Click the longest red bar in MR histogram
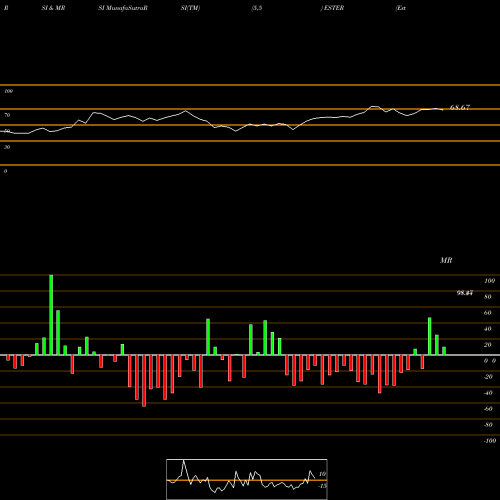Viewport: 500px width, 500px height. pos(144,381)
